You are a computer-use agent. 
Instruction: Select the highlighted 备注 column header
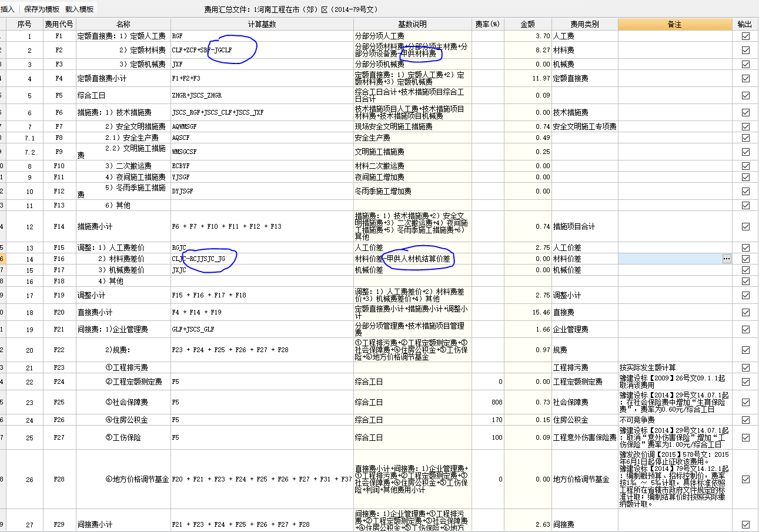[x=674, y=24]
